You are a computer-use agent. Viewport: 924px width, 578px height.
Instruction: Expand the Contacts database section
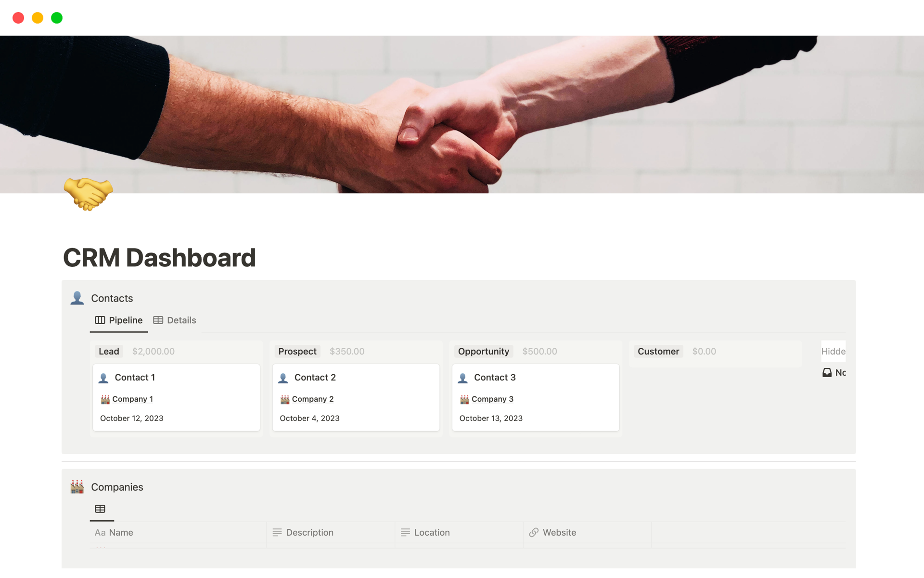point(111,298)
